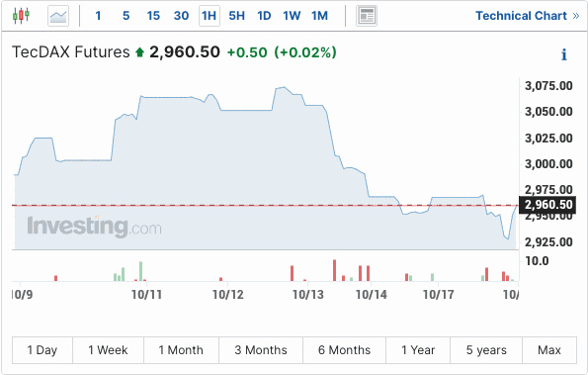
Task: Click the 10/14 date label
Action: (x=372, y=295)
